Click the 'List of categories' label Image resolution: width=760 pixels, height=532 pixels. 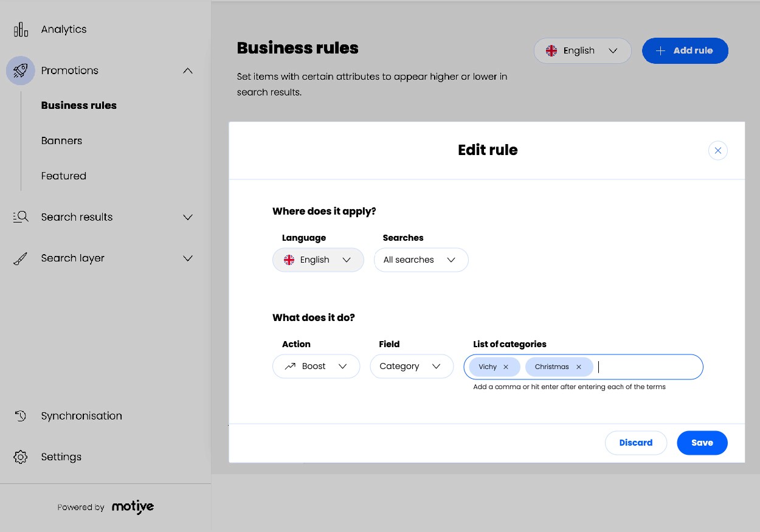tap(510, 344)
